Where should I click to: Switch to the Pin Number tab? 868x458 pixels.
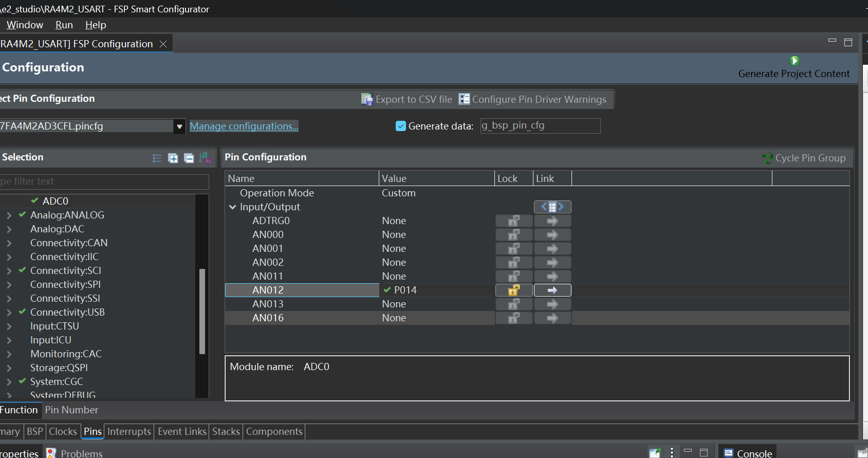(71, 410)
